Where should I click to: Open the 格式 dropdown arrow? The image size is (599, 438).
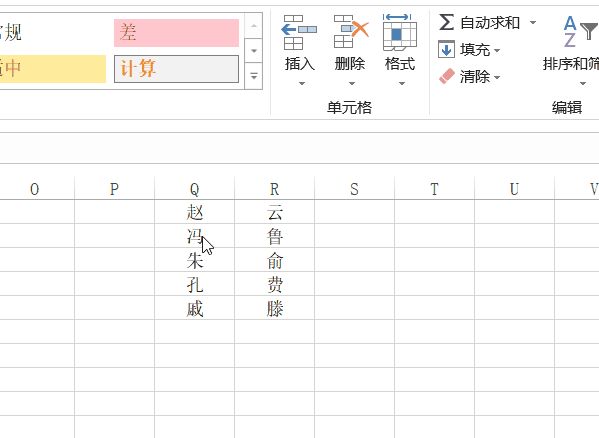(401, 83)
